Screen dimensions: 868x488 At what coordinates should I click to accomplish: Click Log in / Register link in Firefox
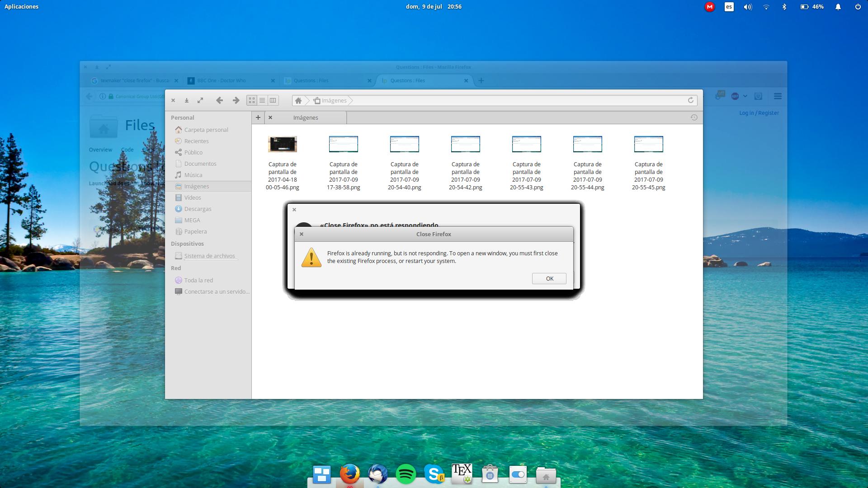click(759, 113)
